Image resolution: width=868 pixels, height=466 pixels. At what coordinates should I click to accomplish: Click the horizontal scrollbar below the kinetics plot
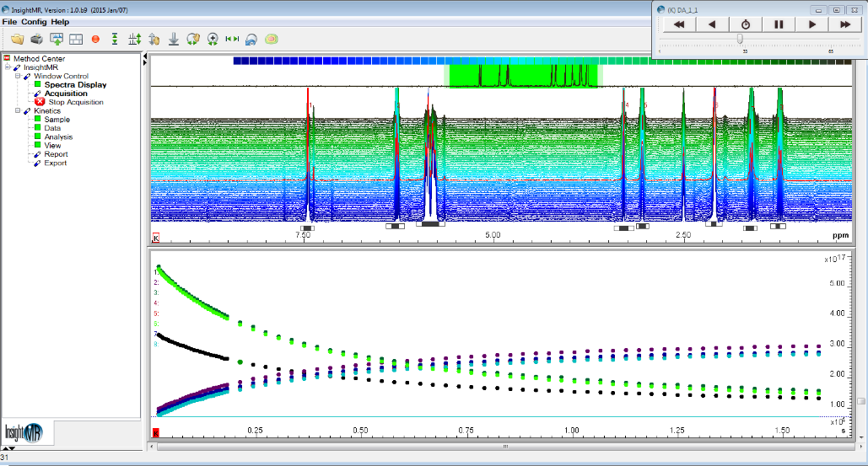tap(504, 447)
